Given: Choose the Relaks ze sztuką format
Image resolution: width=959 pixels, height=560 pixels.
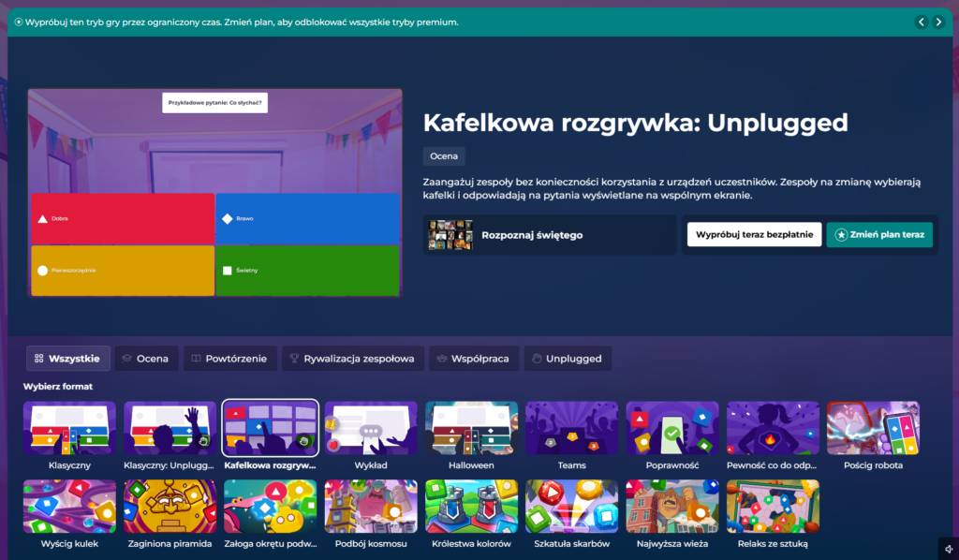Looking at the screenshot, I should pos(773,507).
